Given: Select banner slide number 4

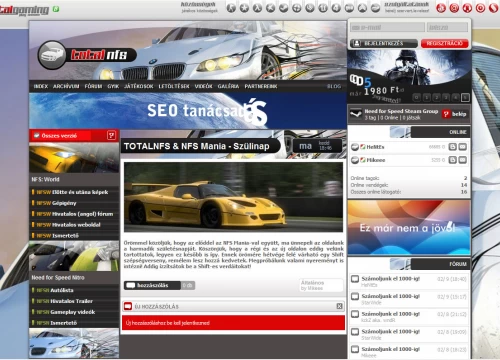Looking at the screenshot, I should pos(455,98).
